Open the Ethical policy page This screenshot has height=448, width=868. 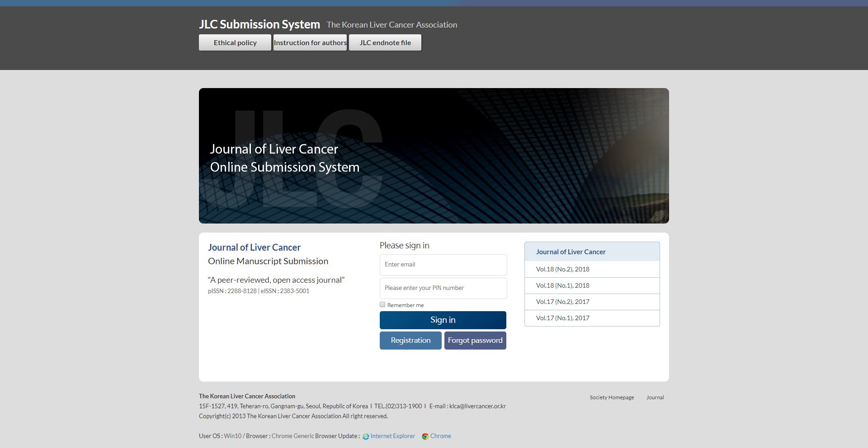click(235, 42)
